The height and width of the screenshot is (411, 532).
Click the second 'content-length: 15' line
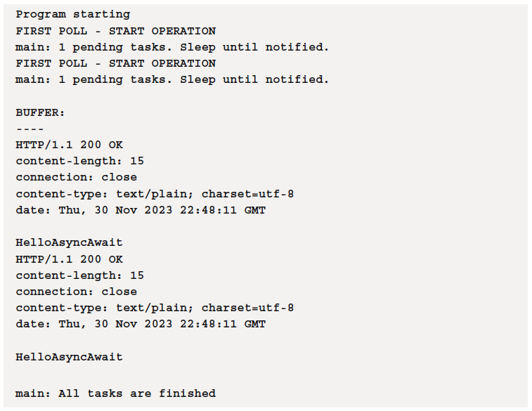79,275
